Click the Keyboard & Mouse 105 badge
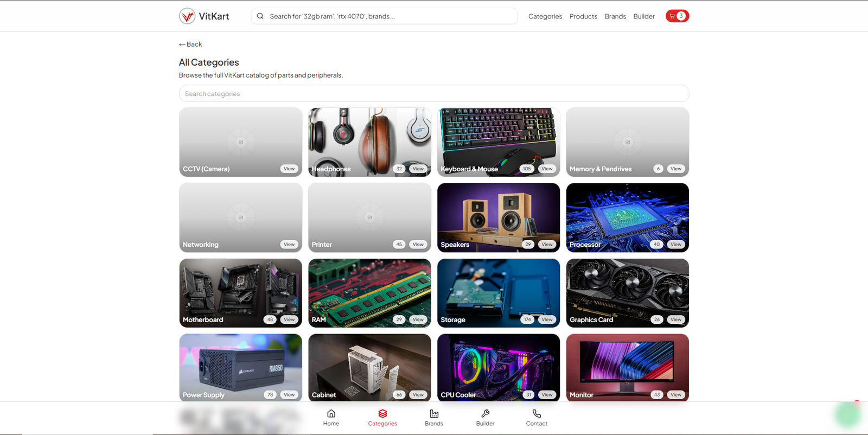The height and width of the screenshot is (435, 868). coord(527,169)
